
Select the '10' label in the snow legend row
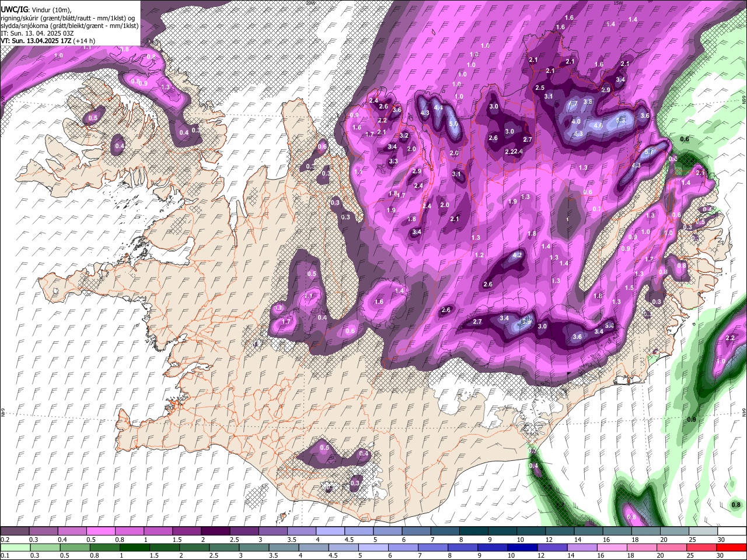519,540
